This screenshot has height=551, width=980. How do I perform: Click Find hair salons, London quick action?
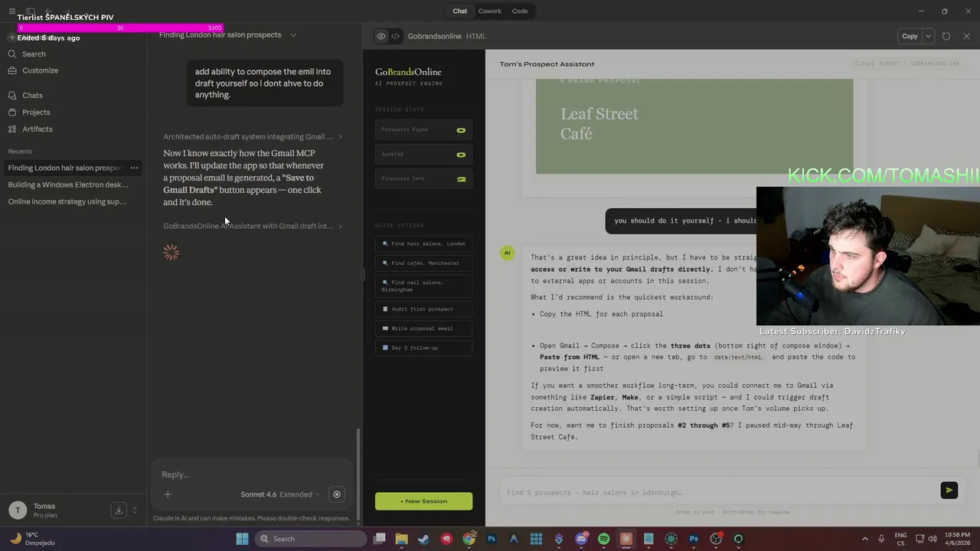tap(423, 243)
